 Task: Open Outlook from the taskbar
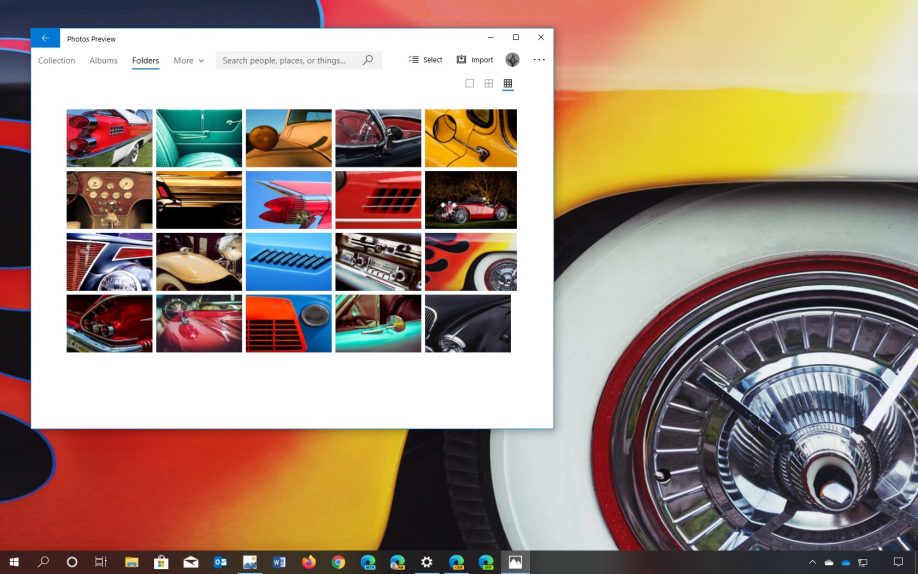pos(220,562)
